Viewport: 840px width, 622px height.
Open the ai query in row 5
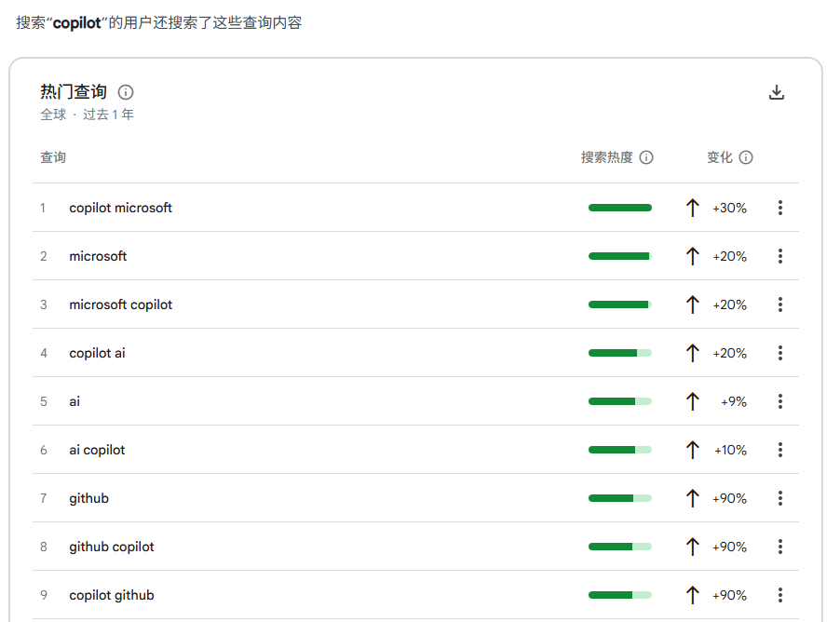75,401
